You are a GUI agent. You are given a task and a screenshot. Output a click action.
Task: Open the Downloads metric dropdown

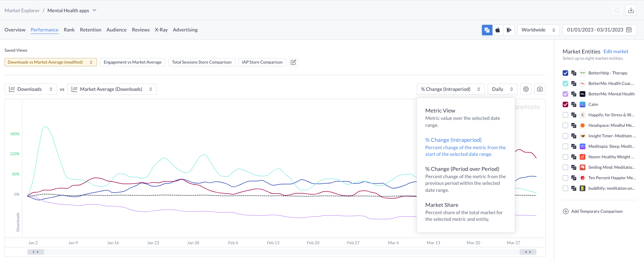pyautogui.click(x=31, y=89)
